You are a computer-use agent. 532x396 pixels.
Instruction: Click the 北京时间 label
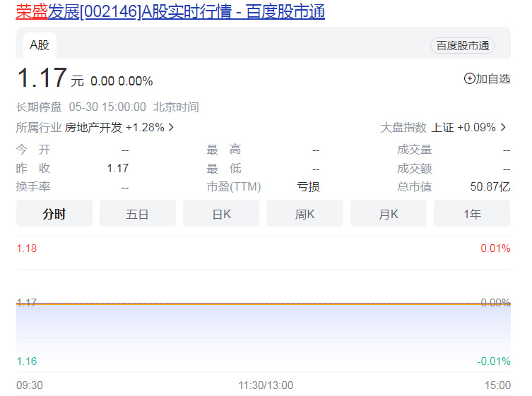176,107
